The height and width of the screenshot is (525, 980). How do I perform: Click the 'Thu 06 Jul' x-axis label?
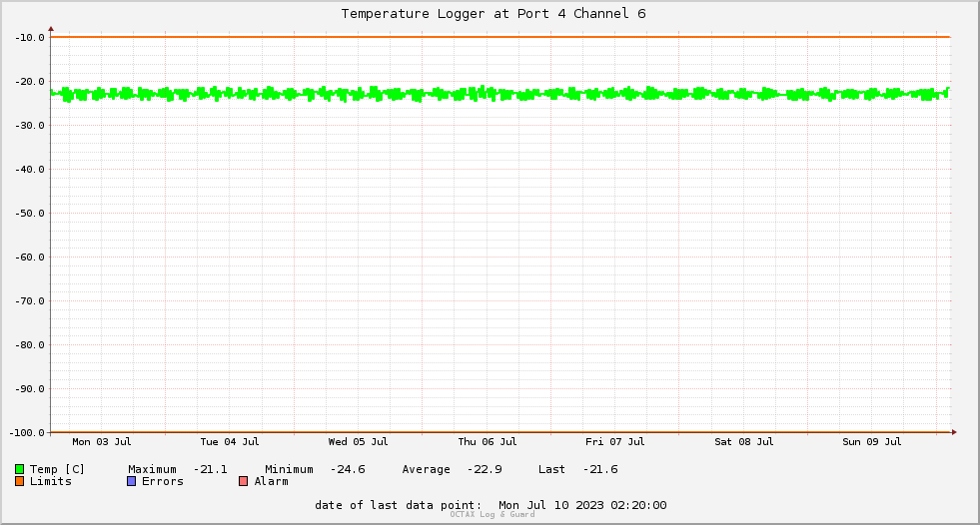pyautogui.click(x=488, y=442)
